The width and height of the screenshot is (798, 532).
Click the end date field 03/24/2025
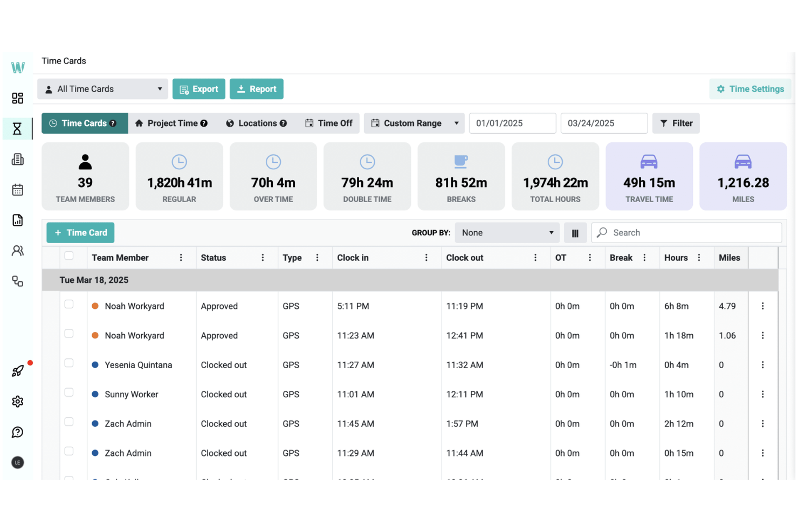604,123
